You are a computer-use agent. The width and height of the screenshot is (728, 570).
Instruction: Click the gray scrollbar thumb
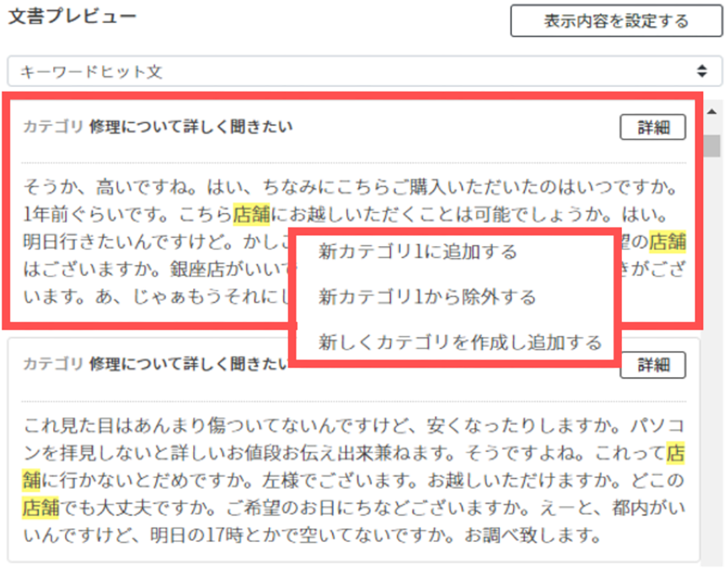click(712, 146)
